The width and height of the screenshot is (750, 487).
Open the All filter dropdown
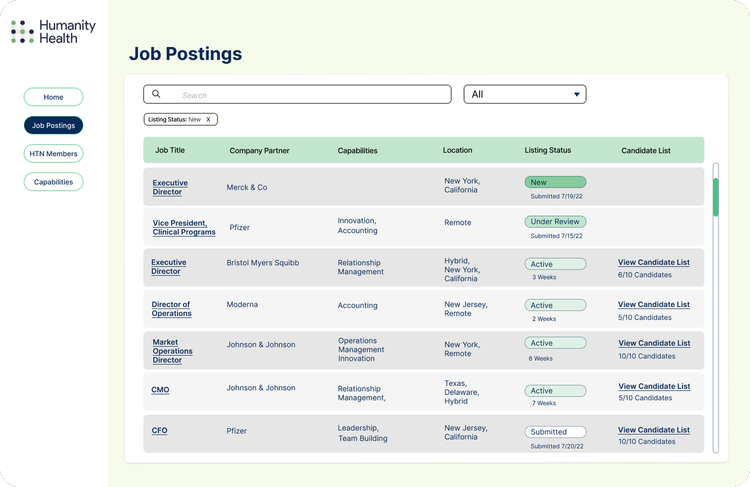point(525,94)
